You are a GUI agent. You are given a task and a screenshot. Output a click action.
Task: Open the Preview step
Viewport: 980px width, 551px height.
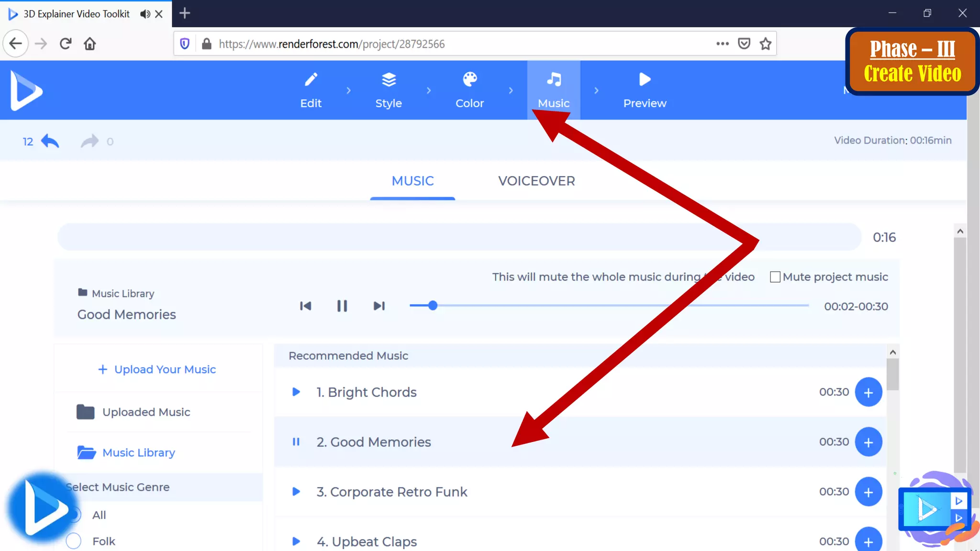(x=645, y=90)
